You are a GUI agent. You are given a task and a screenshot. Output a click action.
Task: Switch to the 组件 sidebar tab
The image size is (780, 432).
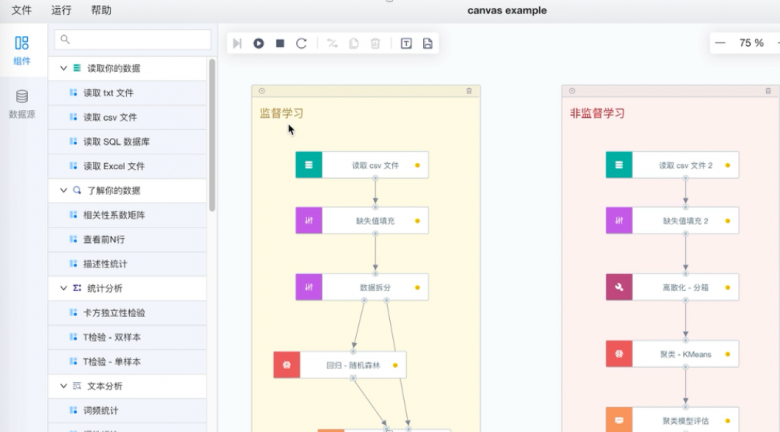coord(22,50)
